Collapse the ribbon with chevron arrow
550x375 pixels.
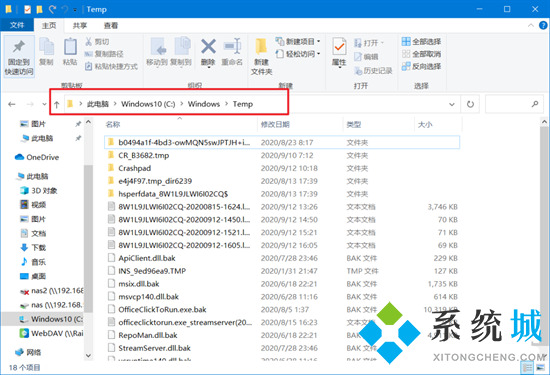point(531,25)
